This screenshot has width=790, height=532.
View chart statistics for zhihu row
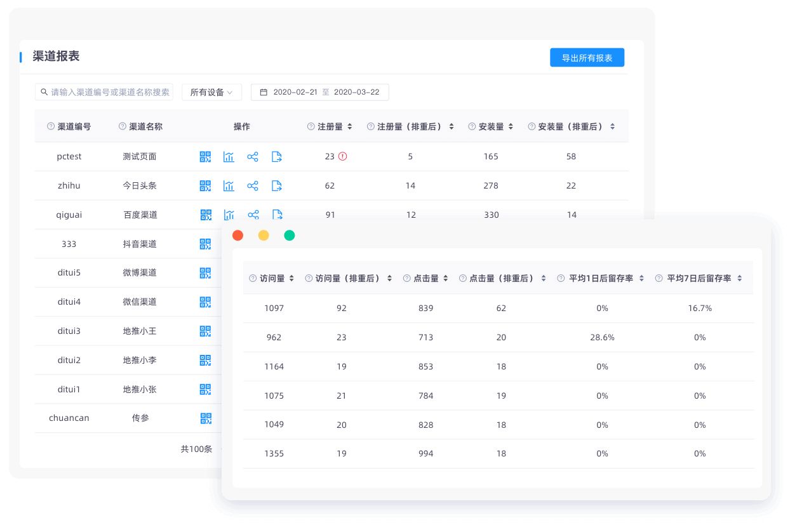pyautogui.click(x=229, y=186)
